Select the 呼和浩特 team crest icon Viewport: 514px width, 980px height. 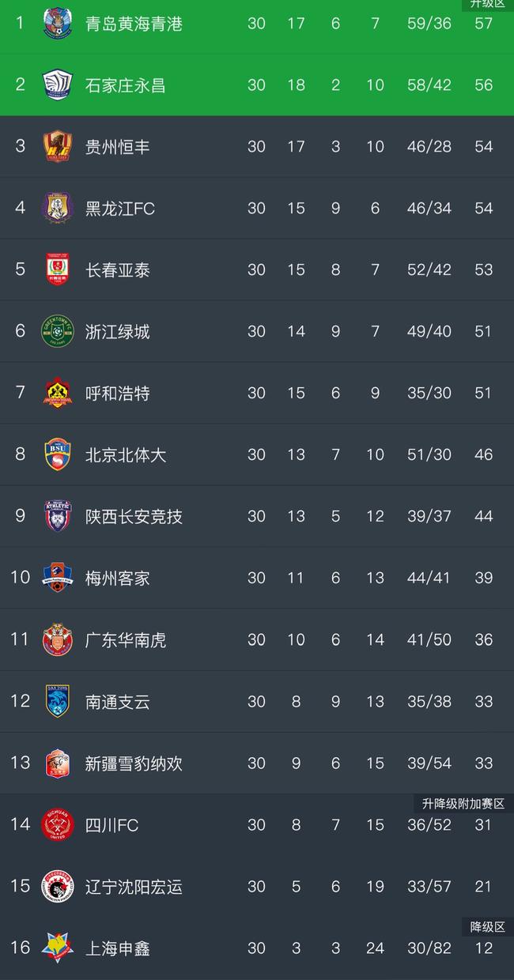tap(57, 394)
